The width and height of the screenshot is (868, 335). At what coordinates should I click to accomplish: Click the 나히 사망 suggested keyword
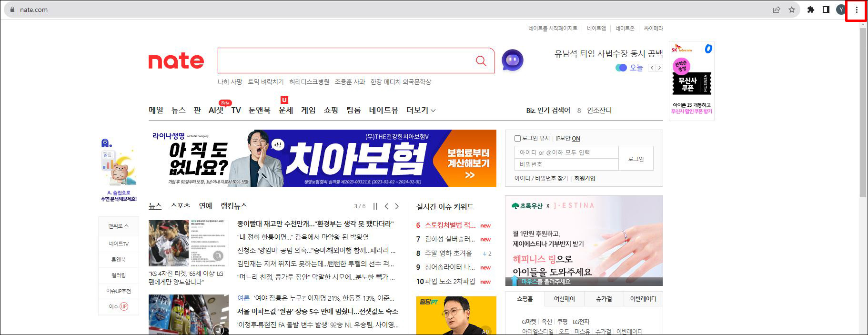pyautogui.click(x=230, y=82)
